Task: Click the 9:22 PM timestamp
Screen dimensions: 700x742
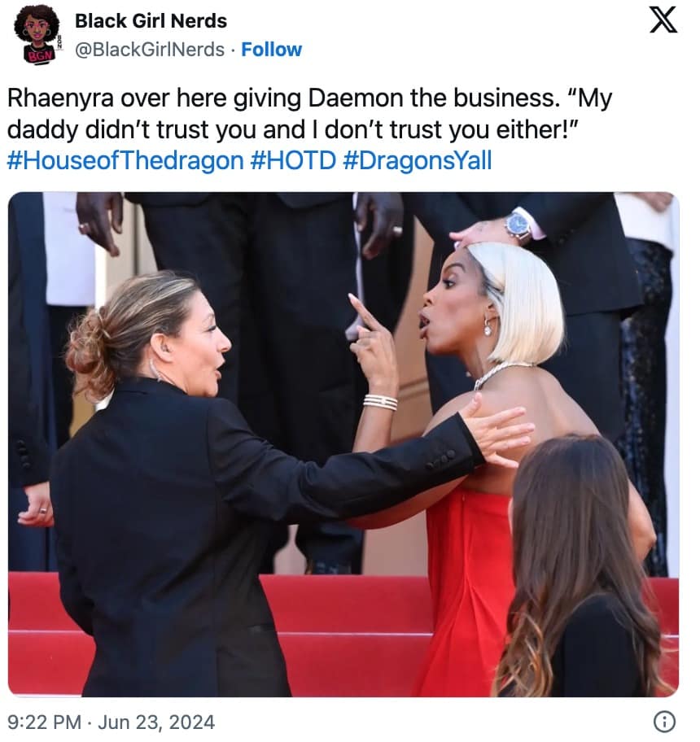Action: click(x=45, y=722)
